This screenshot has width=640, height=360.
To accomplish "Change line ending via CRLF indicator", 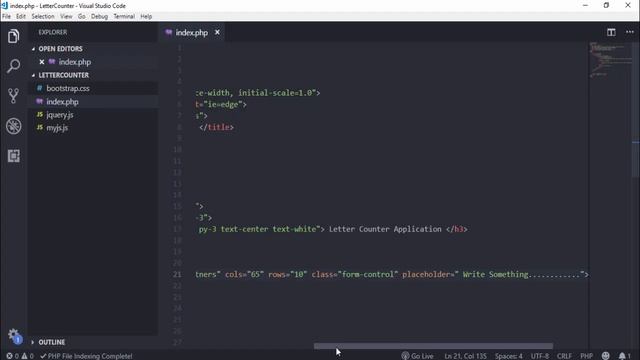I will [x=564, y=356].
